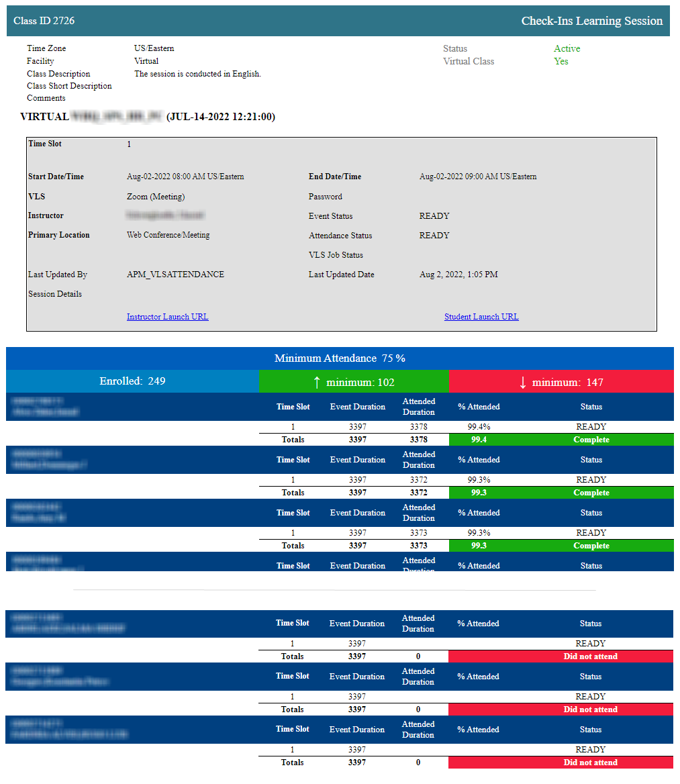Click the End Date/Time value
This screenshot has height=784, width=680.
click(x=477, y=177)
